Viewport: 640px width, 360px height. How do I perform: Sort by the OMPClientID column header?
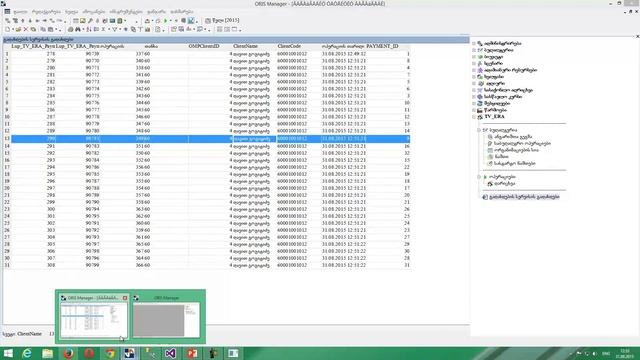(204, 47)
